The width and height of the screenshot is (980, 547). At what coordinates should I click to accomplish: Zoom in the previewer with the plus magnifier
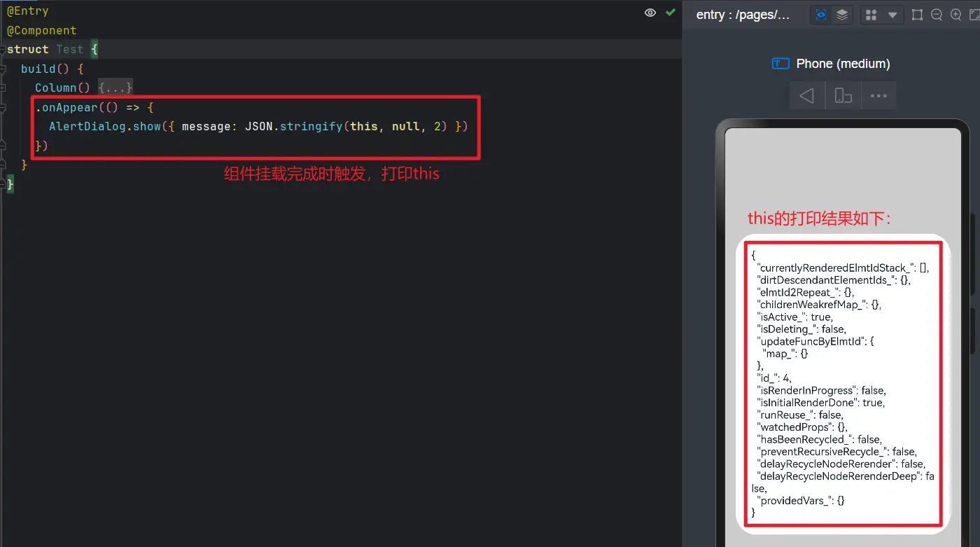point(956,15)
